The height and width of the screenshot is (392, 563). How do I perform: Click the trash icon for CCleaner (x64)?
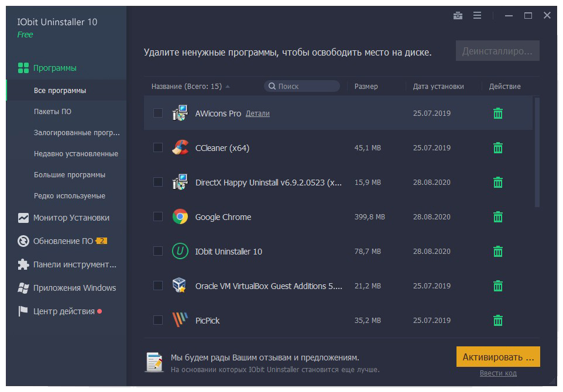pyautogui.click(x=497, y=148)
